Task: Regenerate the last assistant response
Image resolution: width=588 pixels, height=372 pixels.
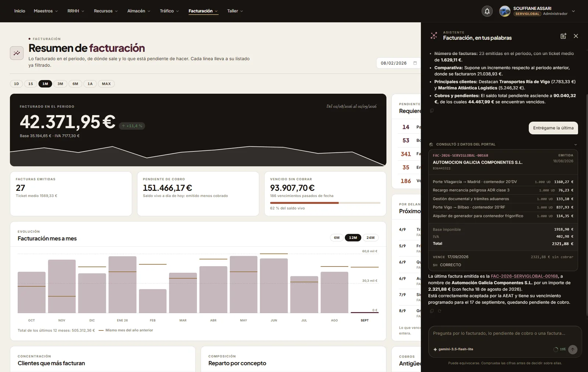Action: [440, 311]
